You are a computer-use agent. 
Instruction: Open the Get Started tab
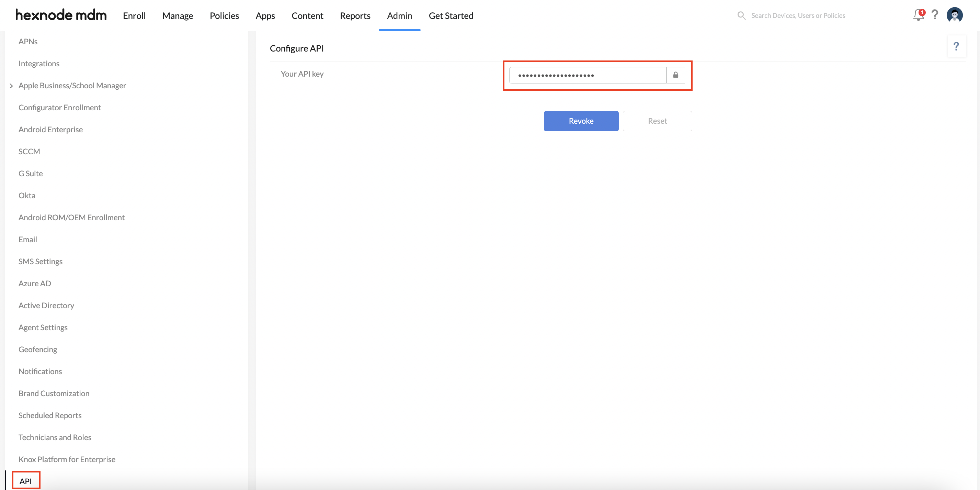[x=451, y=15]
